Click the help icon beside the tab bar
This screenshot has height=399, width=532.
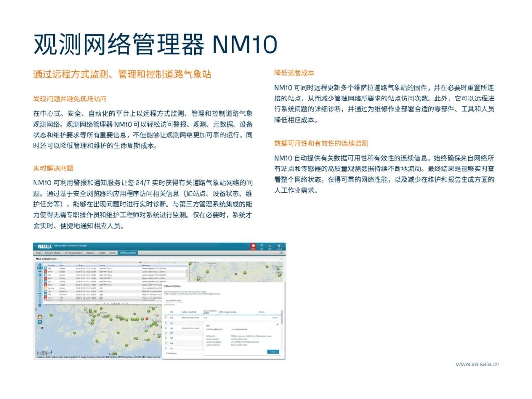click(281, 253)
